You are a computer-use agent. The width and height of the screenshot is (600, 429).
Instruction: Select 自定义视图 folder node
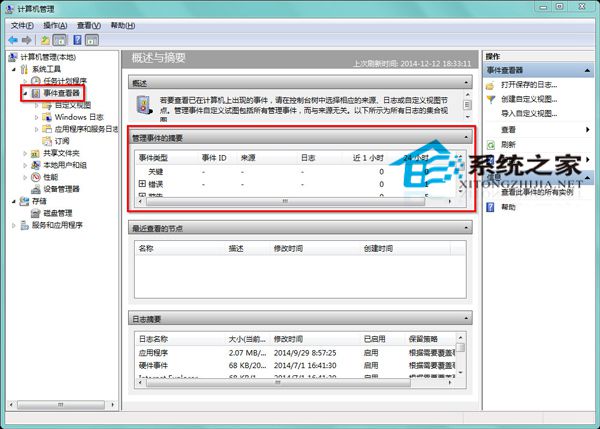pyautogui.click(x=73, y=105)
